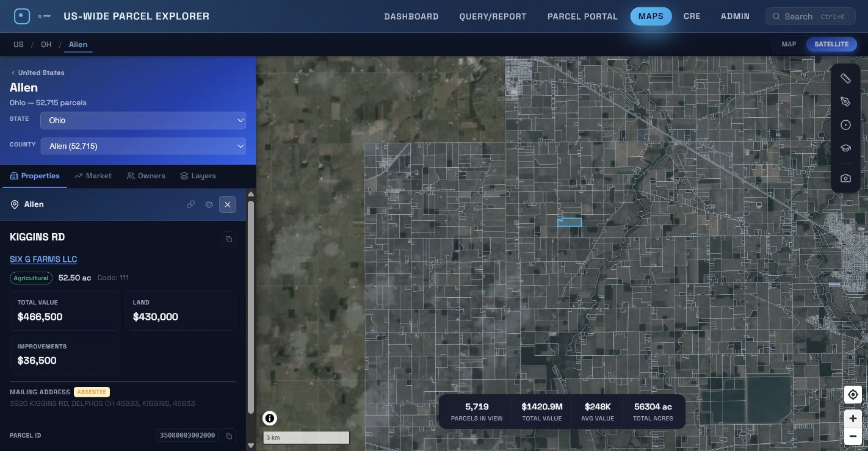The width and height of the screenshot is (868, 451).
Task: Open the graduation cap tutorial tool
Action: [845, 148]
